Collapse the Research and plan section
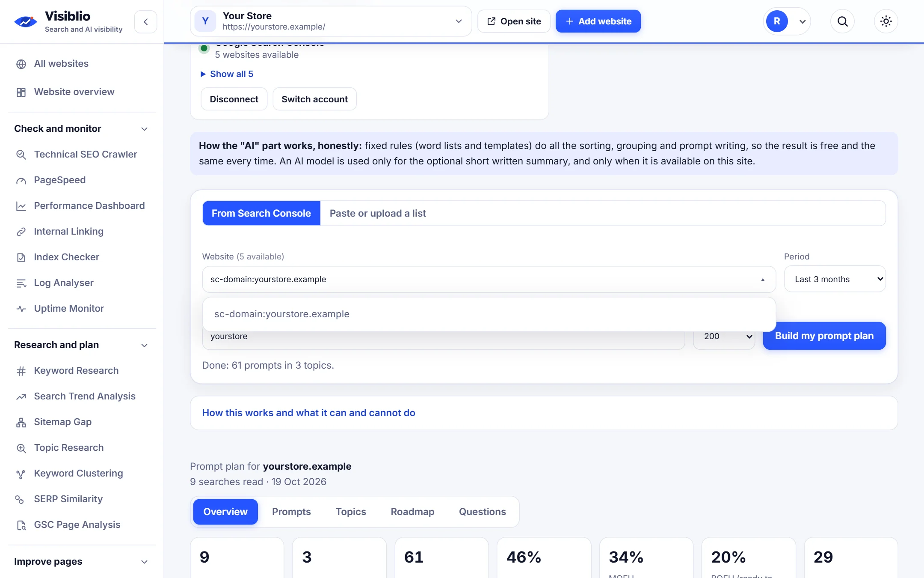This screenshot has width=924, height=578. click(145, 345)
